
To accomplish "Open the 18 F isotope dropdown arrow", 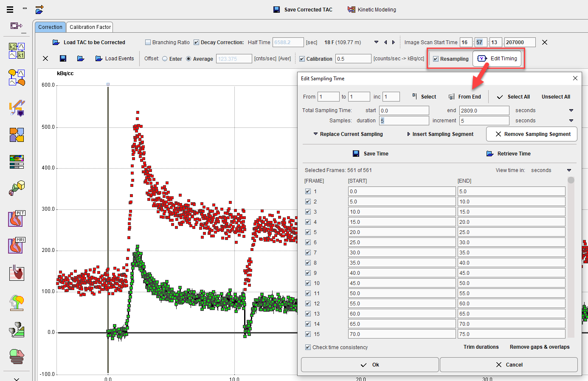I will [x=376, y=42].
